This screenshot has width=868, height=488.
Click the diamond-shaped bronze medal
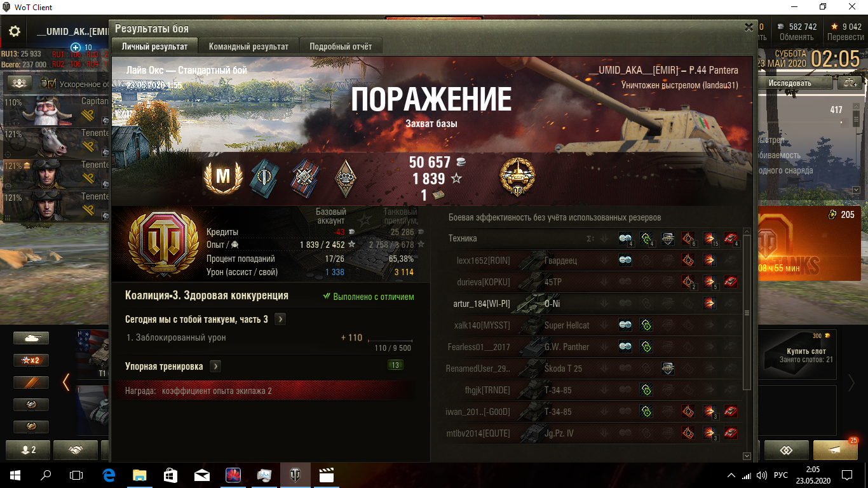coord(346,178)
